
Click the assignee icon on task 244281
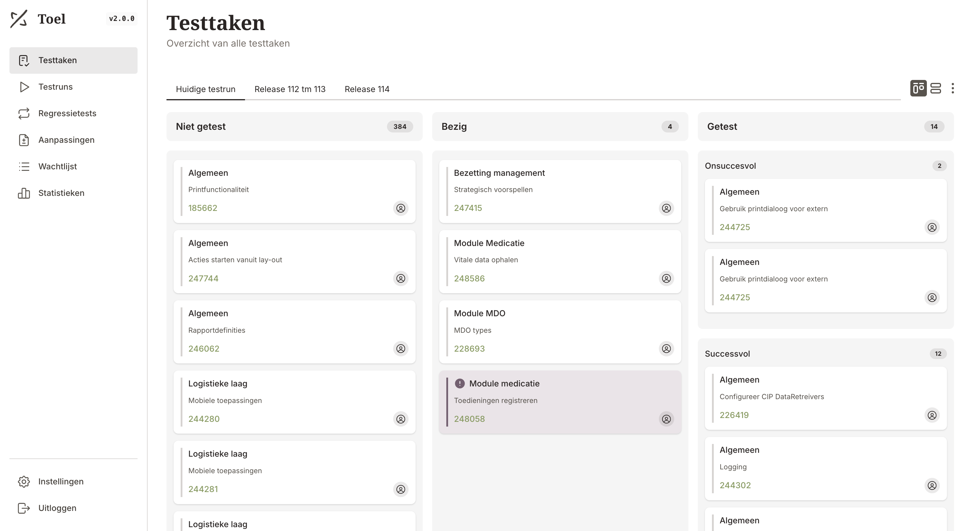[401, 490]
